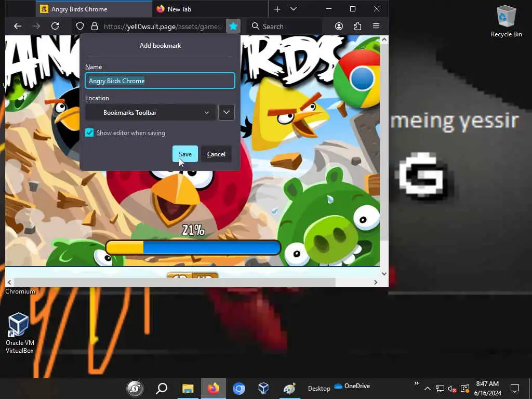Image resolution: width=532 pixels, height=399 pixels.
Task: Click the scroll down arrow of page
Action: tap(384, 274)
